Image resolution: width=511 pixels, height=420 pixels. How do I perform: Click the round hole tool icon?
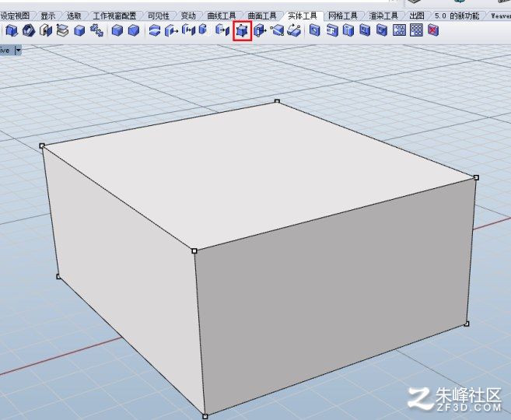pos(314,30)
